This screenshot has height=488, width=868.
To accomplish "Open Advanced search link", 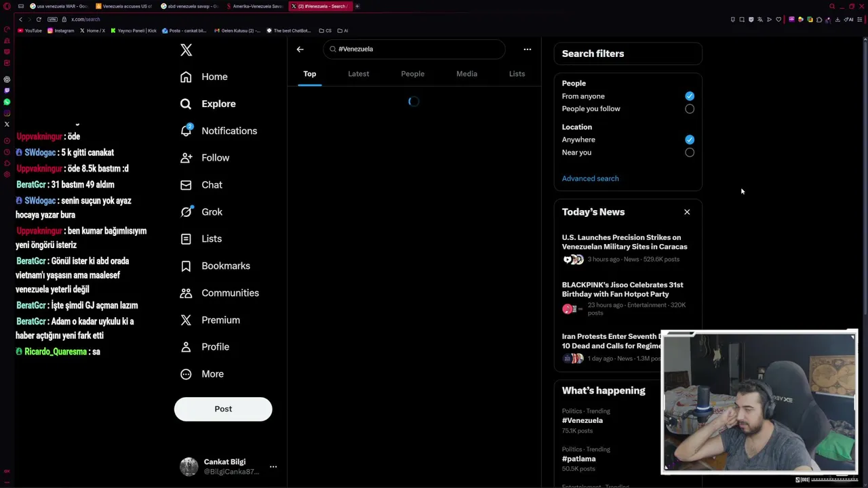I will tap(590, 178).
